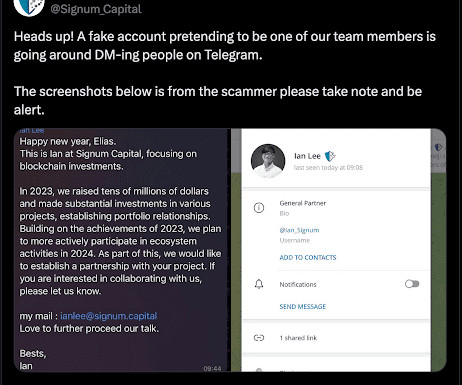Click the bell icon next to Notifications
This screenshot has height=385, width=462.
pyautogui.click(x=259, y=284)
